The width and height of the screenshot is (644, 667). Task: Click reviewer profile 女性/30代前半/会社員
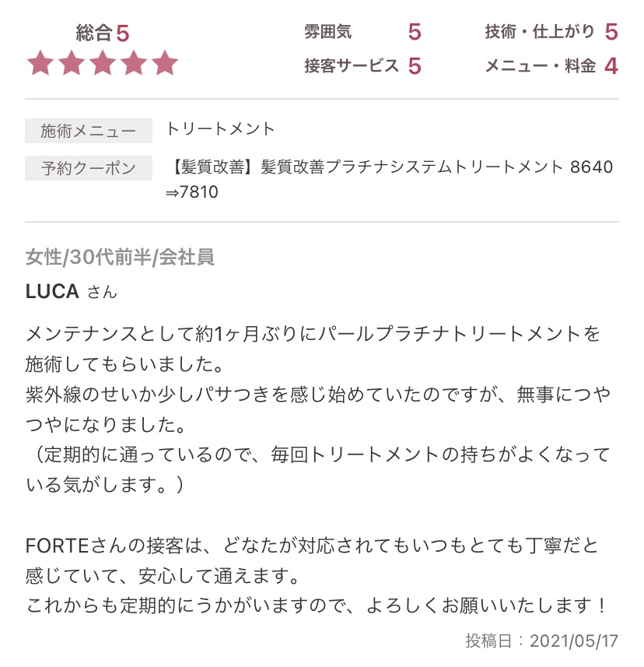[x=120, y=257]
